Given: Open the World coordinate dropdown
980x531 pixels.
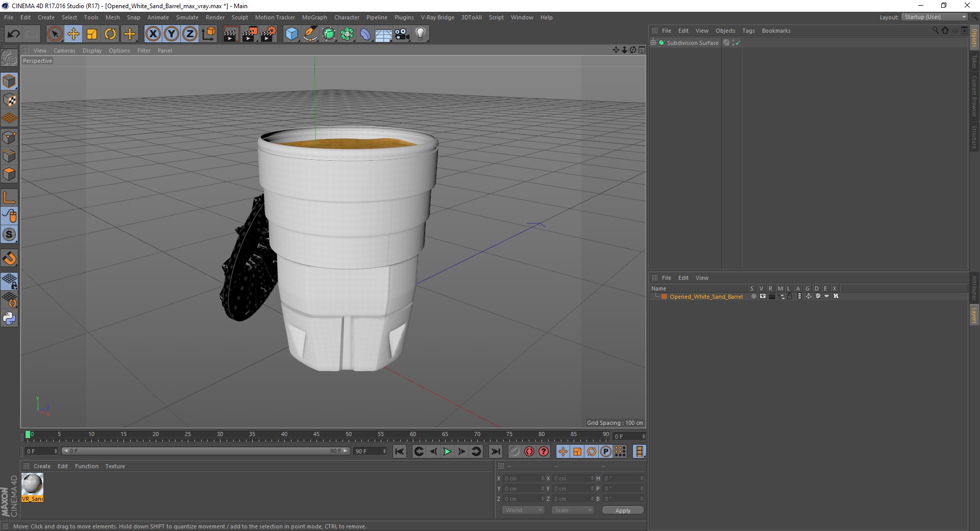Looking at the screenshot, I should tap(523, 510).
